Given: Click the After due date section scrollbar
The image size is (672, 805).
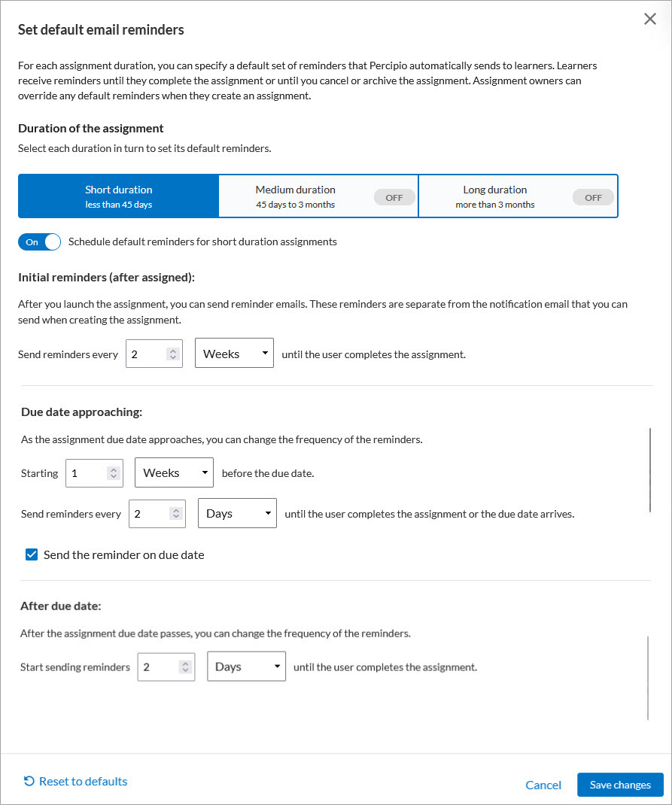Looking at the screenshot, I should tap(648, 677).
